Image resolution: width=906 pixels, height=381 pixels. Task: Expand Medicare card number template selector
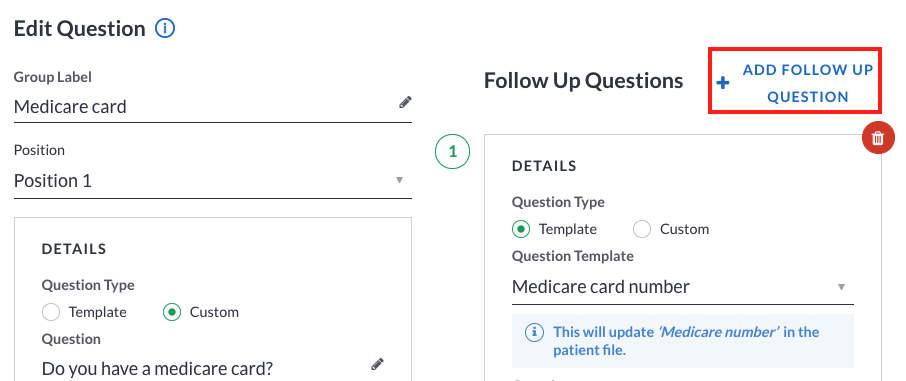[x=682, y=287]
